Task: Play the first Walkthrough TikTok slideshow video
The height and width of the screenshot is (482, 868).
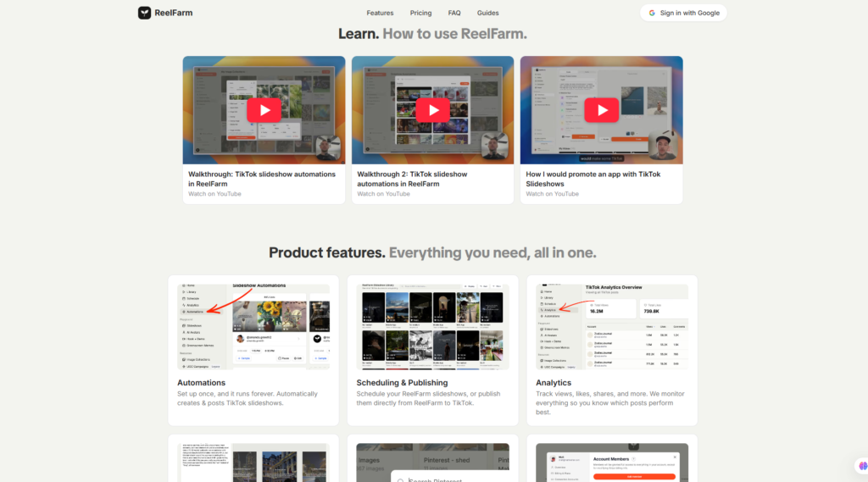Action: [264, 110]
